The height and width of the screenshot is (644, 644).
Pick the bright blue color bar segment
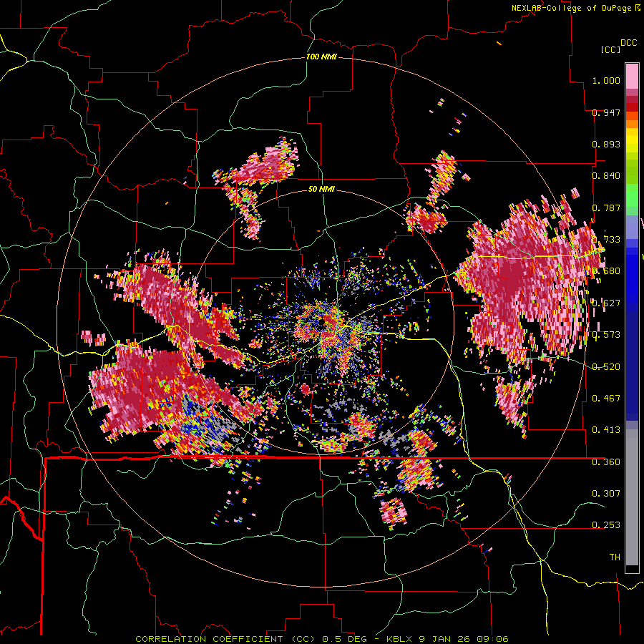[632, 279]
